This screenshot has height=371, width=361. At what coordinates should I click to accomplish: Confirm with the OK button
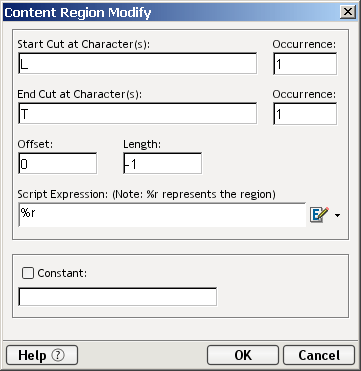(x=243, y=355)
